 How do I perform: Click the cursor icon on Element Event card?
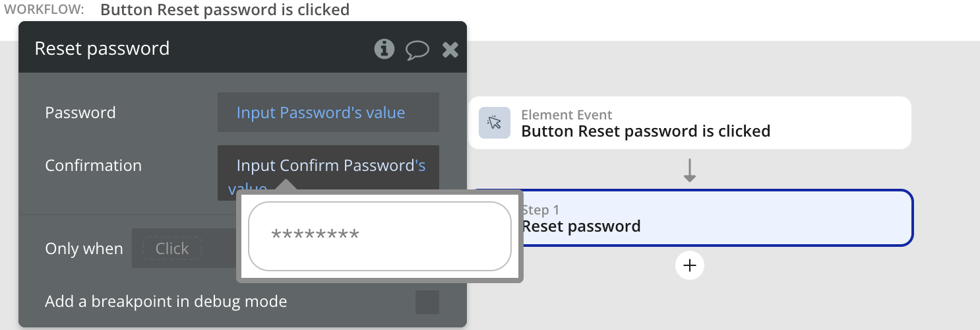(x=494, y=123)
